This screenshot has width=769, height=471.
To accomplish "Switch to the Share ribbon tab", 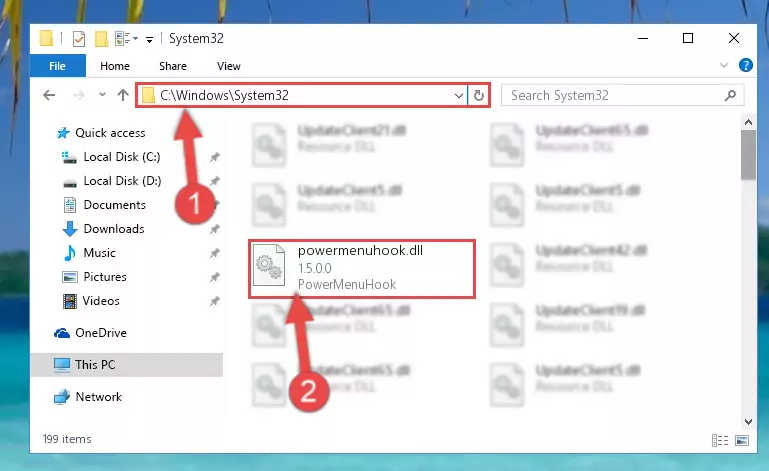I will [x=173, y=66].
